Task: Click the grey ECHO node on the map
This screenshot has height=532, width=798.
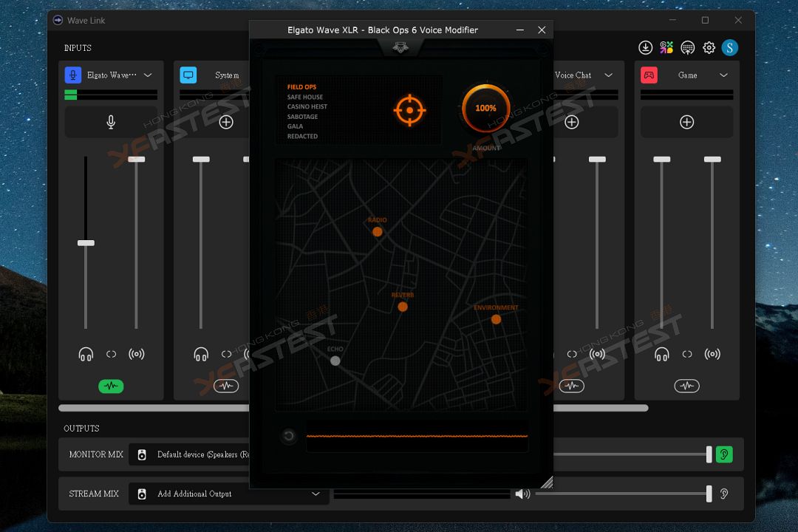Action: click(x=335, y=361)
